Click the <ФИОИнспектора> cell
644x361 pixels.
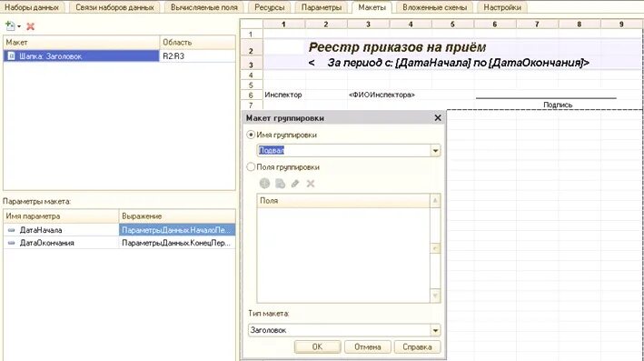[382, 95]
